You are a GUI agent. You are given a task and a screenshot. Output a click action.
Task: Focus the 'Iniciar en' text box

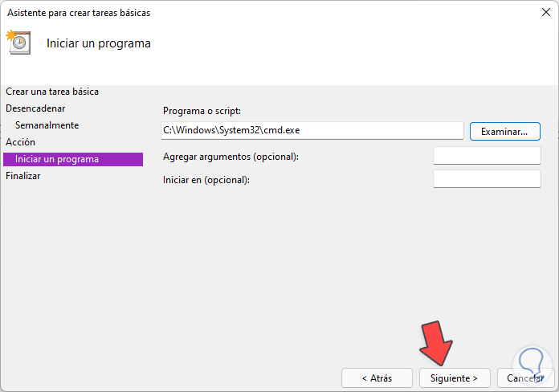point(487,179)
